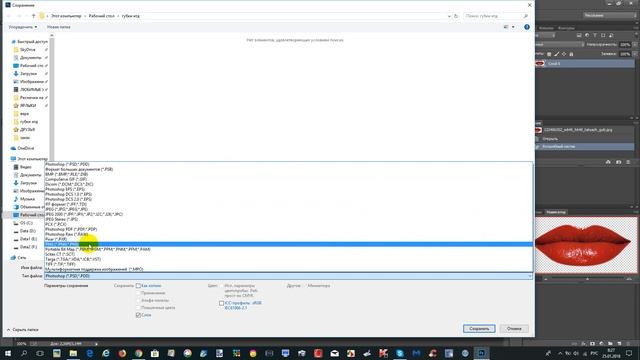Screen dimensions: 640x360
Task: Select PNG format in the file type list
Action: click(288, 244)
